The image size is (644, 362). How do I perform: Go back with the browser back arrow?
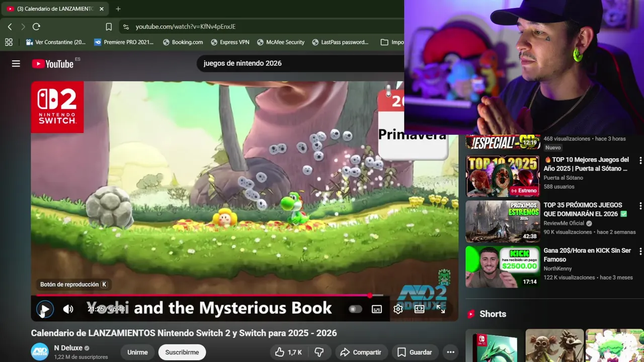click(x=10, y=27)
